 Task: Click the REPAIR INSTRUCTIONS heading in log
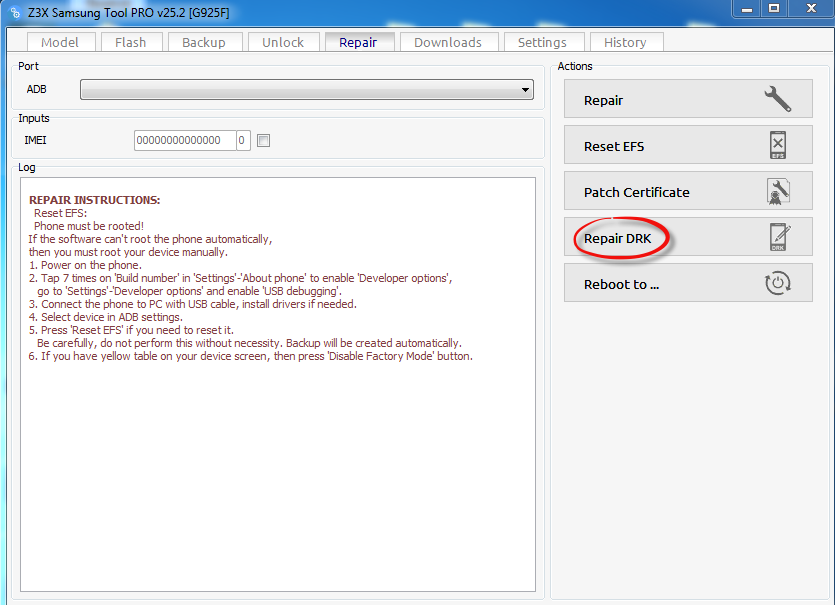[x=94, y=200]
